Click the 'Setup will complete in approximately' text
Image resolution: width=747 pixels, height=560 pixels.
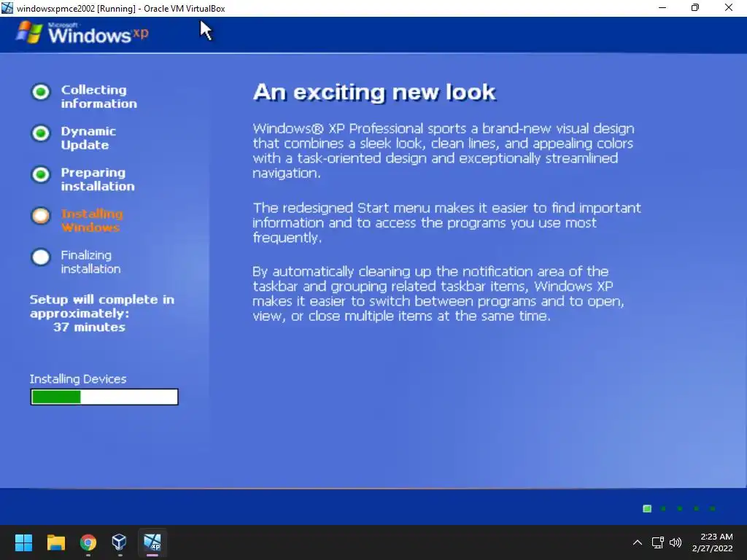click(x=102, y=306)
